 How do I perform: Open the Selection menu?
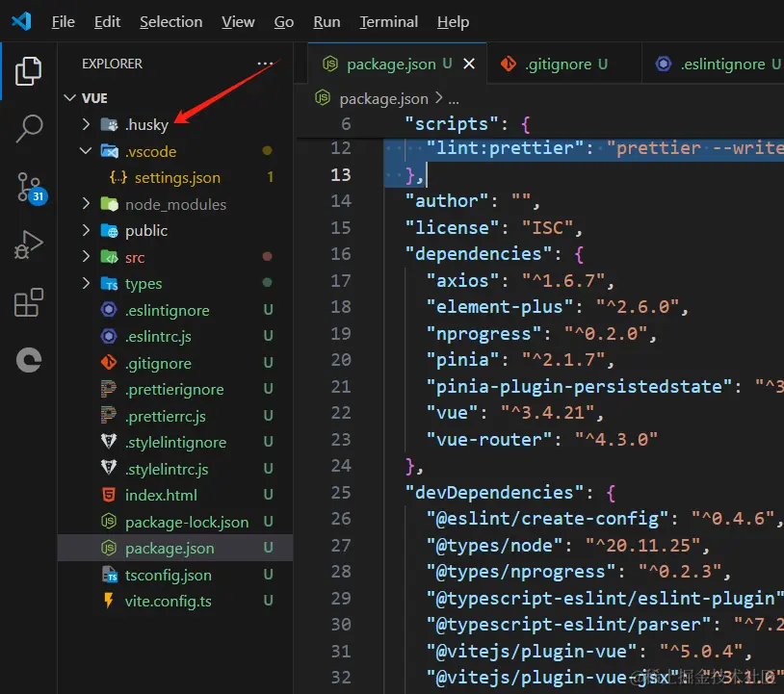point(171,22)
